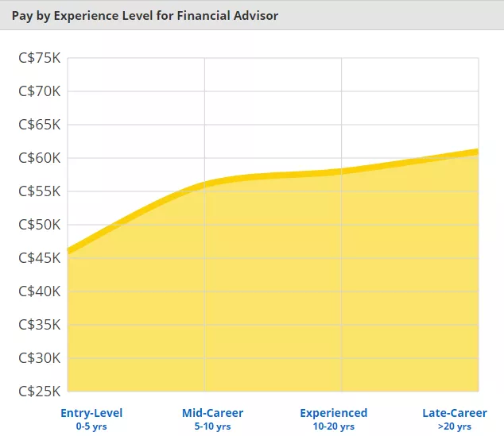Image resolution: width=504 pixels, height=436 pixels.
Task: Click the '10-20 yrs' text
Action: pos(334,426)
